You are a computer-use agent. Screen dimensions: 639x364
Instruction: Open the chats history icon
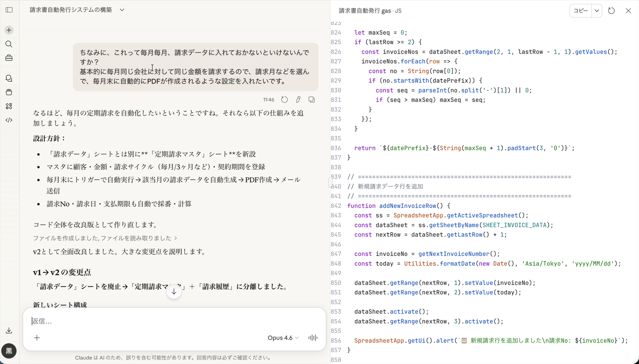[9, 78]
